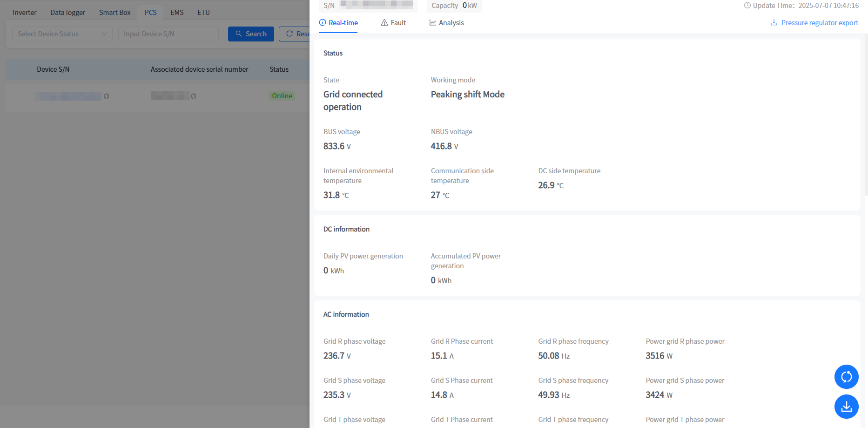Click the download icon beside Pressure regulator export
Screen dimensions: 868x428
(x=774, y=23)
